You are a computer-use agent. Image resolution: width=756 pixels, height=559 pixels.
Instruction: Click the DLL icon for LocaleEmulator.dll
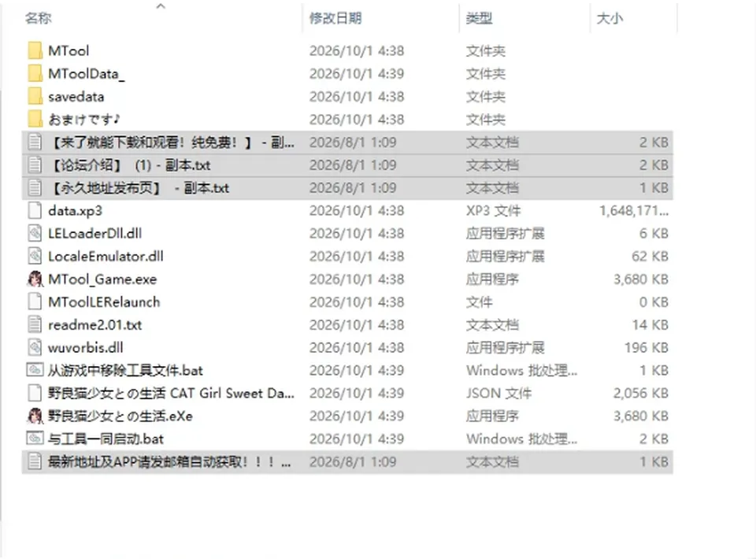tap(35, 256)
